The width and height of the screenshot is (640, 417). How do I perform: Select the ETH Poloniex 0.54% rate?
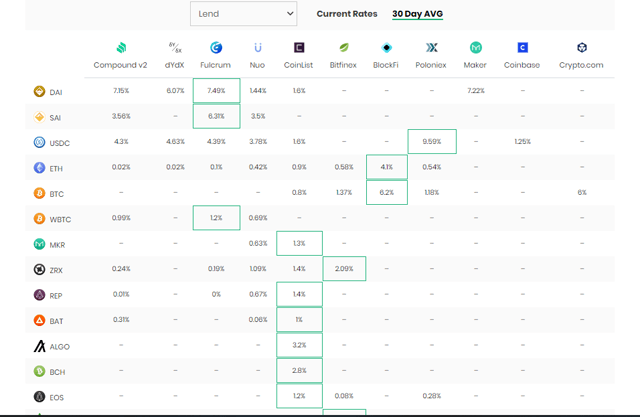[x=432, y=167]
